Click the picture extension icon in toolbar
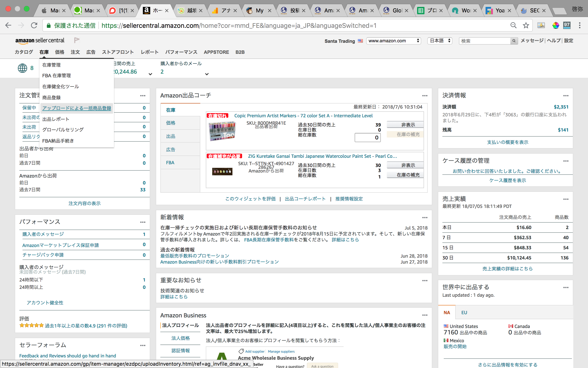 [x=541, y=25]
